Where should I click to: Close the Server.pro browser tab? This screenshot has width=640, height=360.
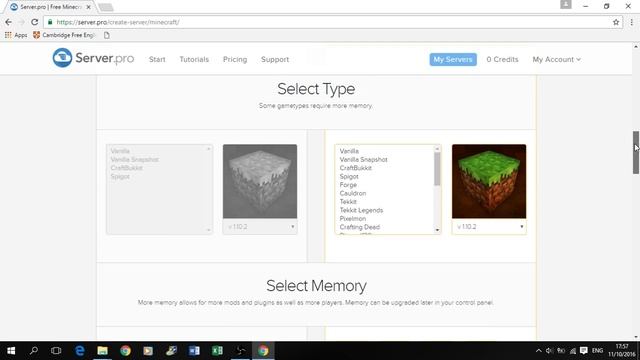[x=89, y=7]
